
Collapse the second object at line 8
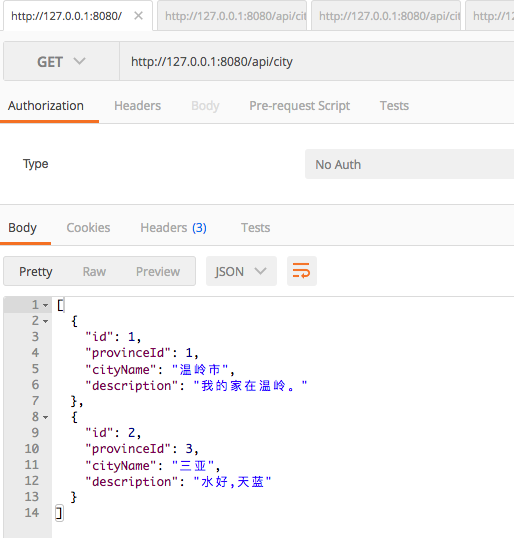(46, 417)
